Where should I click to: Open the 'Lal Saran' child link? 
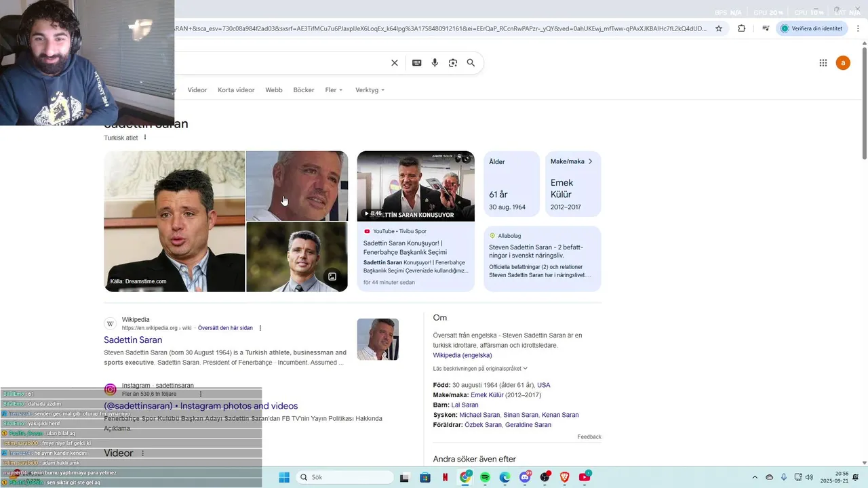click(x=465, y=405)
